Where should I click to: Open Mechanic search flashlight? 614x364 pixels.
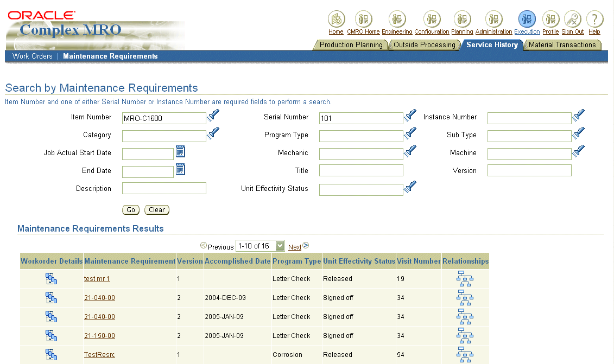click(x=410, y=151)
